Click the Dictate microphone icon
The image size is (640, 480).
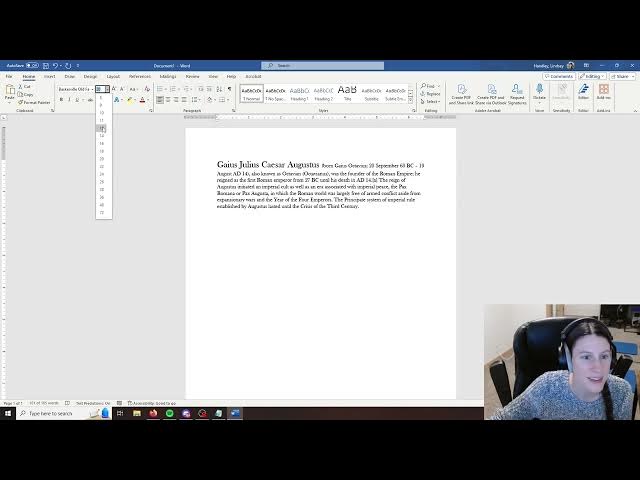coord(539,90)
